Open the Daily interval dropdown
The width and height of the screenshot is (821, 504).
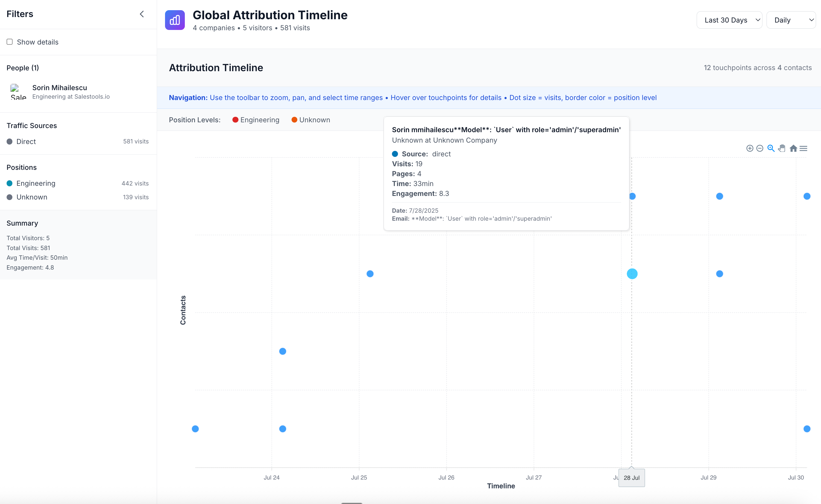point(791,20)
